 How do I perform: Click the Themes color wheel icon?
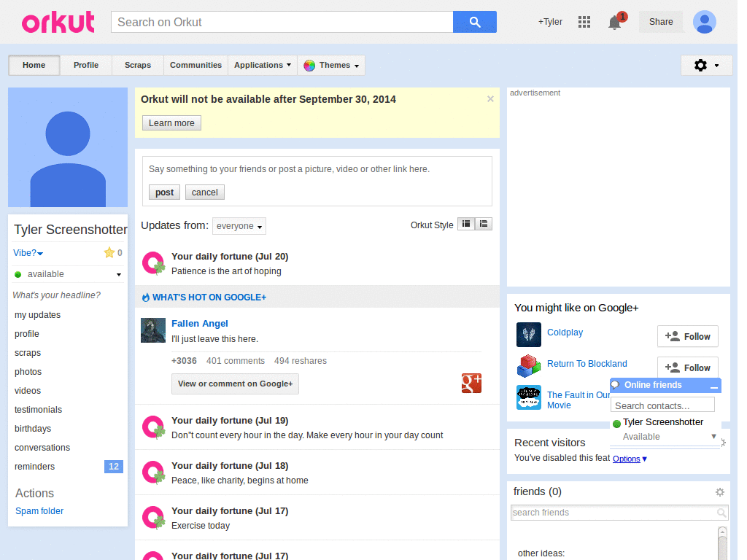click(x=309, y=65)
